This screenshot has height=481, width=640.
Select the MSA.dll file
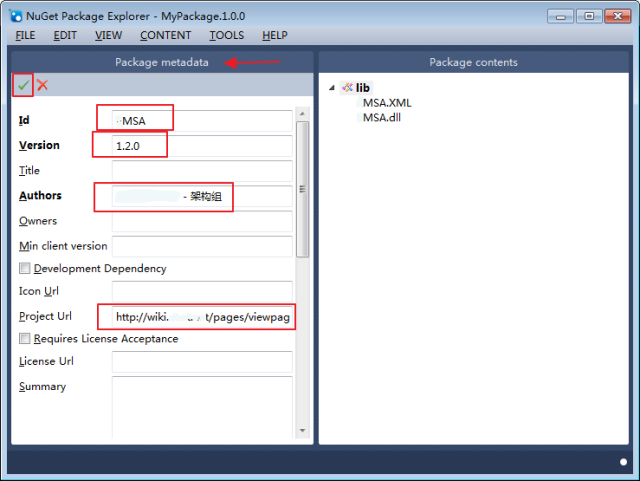click(382, 118)
